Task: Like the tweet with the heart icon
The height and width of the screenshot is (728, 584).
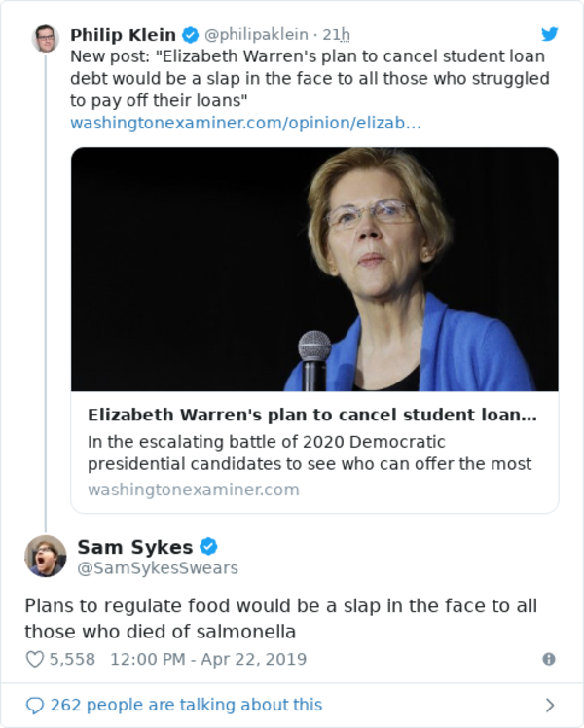Action: (x=35, y=659)
